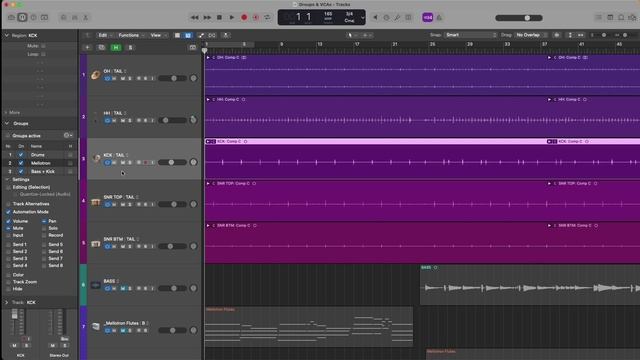Show Flex view button
The width and height of the screenshot is (640, 360).
tap(212, 36)
